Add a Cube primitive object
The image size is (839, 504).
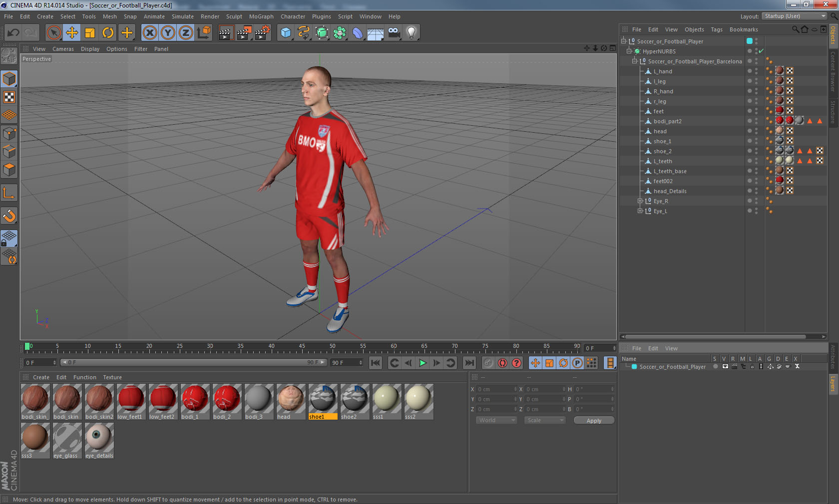pyautogui.click(x=286, y=33)
